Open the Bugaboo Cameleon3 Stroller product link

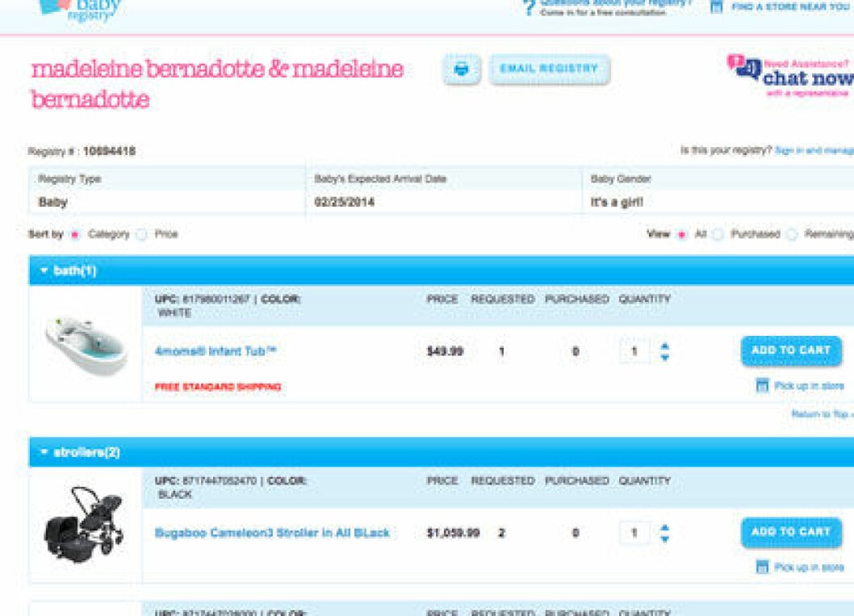tap(272, 533)
